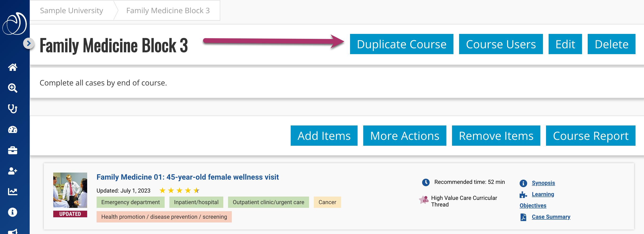This screenshot has height=234, width=644.
Task: Select the stethoscope icon in sidebar
Action: (x=12, y=109)
